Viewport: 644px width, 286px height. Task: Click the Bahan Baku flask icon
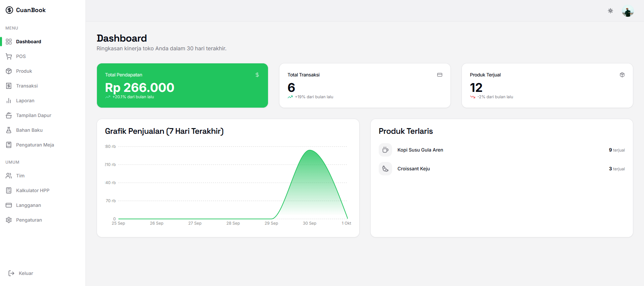[x=9, y=130]
